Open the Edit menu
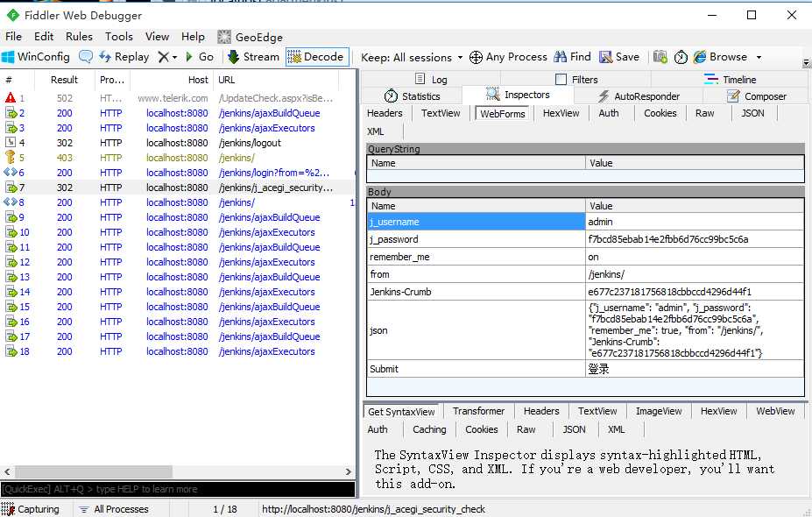 click(x=44, y=37)
